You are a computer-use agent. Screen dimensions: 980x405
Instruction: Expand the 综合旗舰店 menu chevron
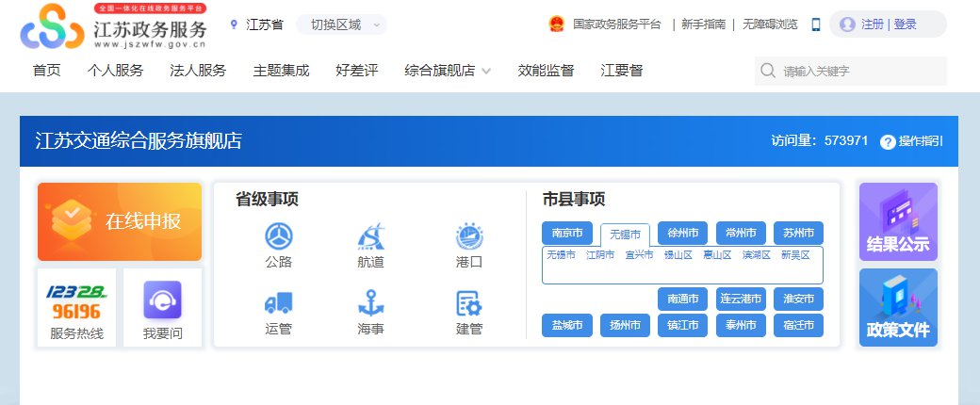click(x=486, y=72)
